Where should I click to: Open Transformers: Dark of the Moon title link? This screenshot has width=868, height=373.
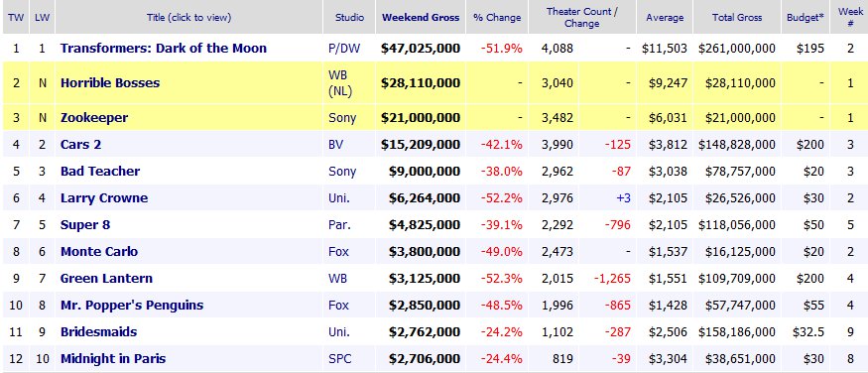point(164,49)
